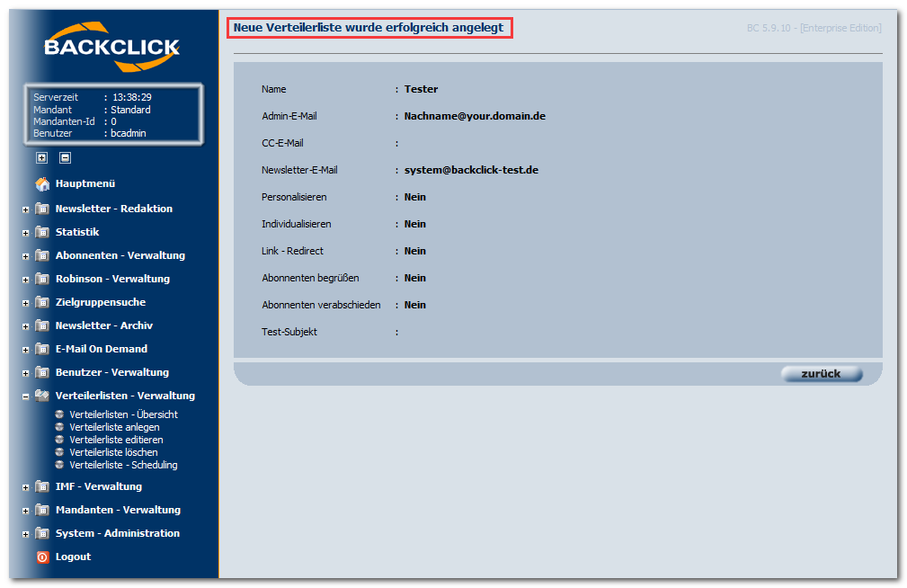This screenshot has height=588, width=907.
Task: Open the E-Mail On Demand menu item
Action: 102,349
